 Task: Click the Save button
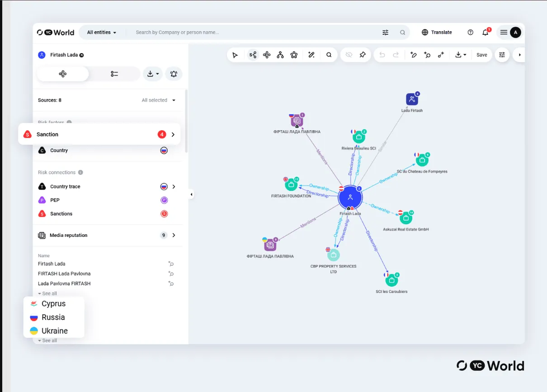[x=482, y=55]
